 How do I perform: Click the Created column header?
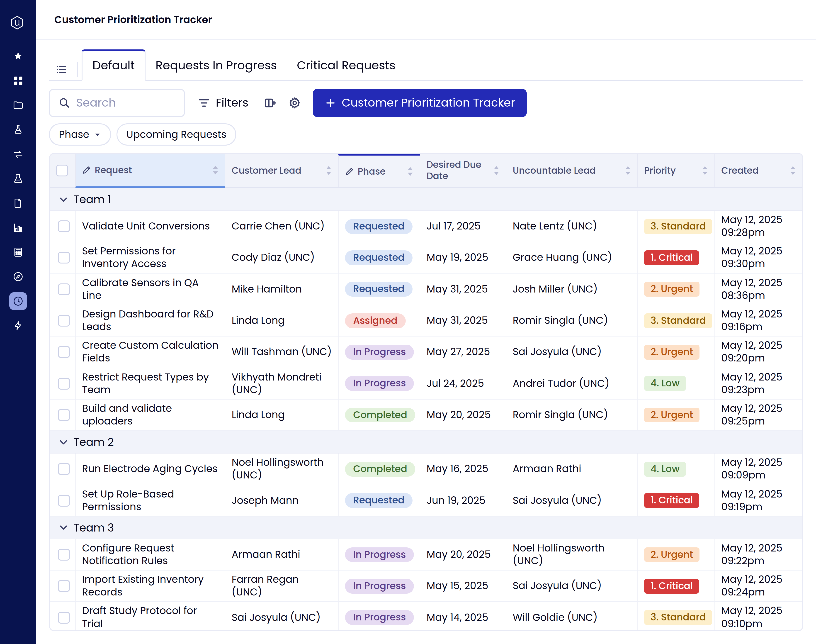[758, 171]
